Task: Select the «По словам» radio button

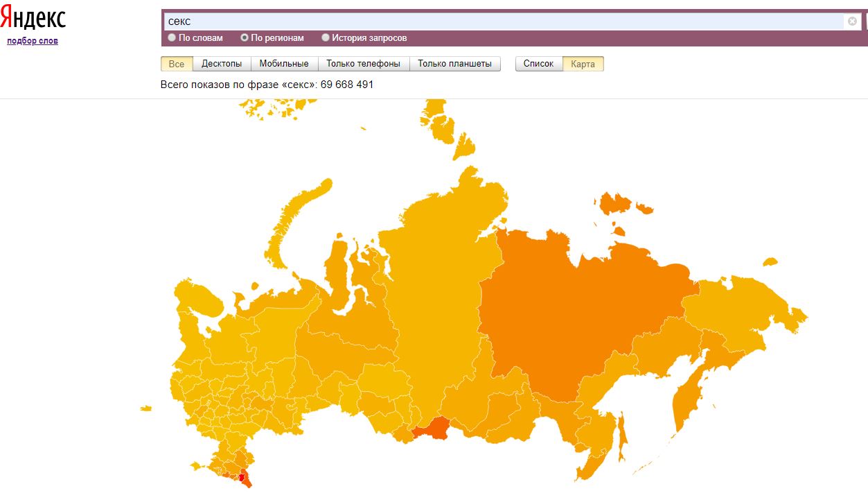Action: [x=172, y=38]
